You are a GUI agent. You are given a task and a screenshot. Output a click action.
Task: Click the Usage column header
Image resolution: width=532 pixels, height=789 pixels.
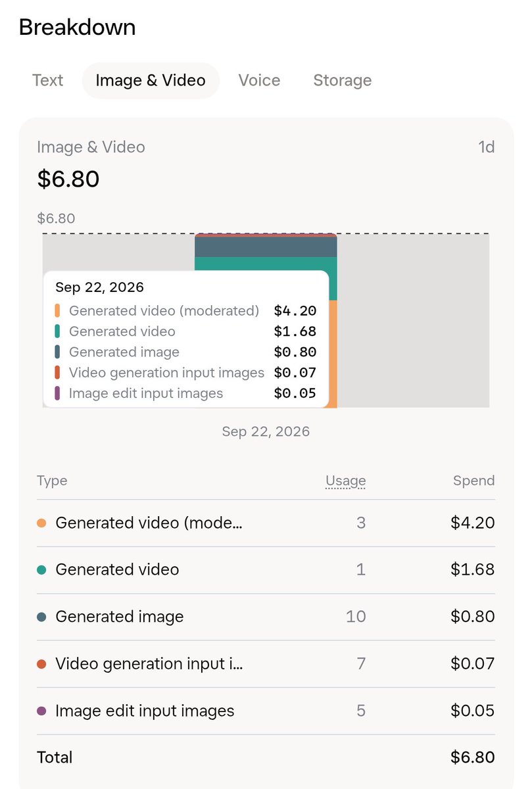pyautogui.click(x=346, y=481)
